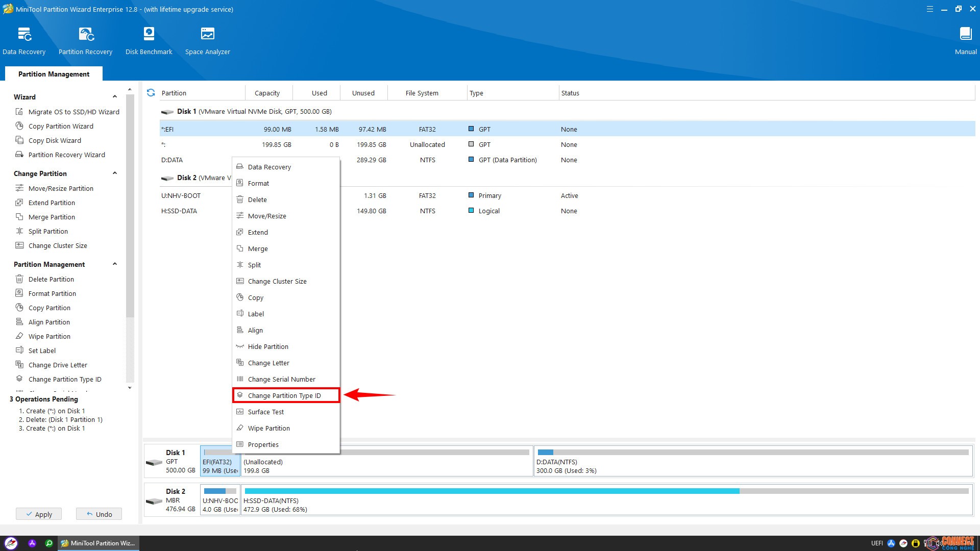980x551 pixels.
Task: Choose Wipe Partition in sidebar
Action: coord(43,336)
